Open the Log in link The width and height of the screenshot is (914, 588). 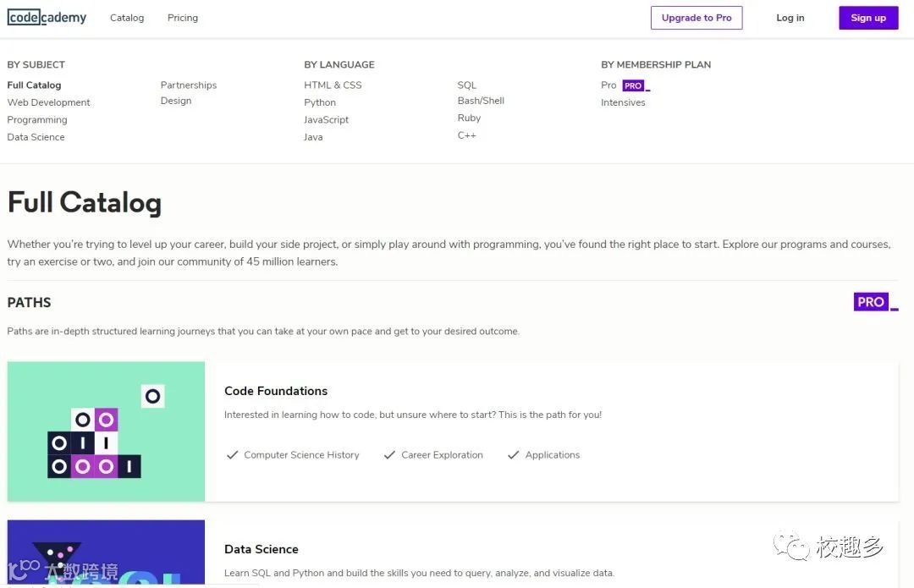click(790, 18)
